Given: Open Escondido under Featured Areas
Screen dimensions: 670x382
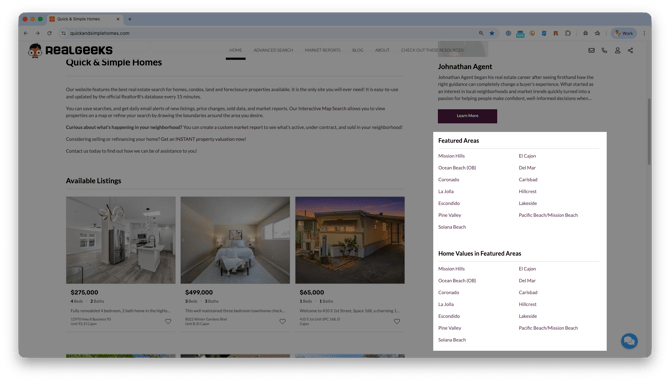Looking at the screenshot, I should coord(449,203).
